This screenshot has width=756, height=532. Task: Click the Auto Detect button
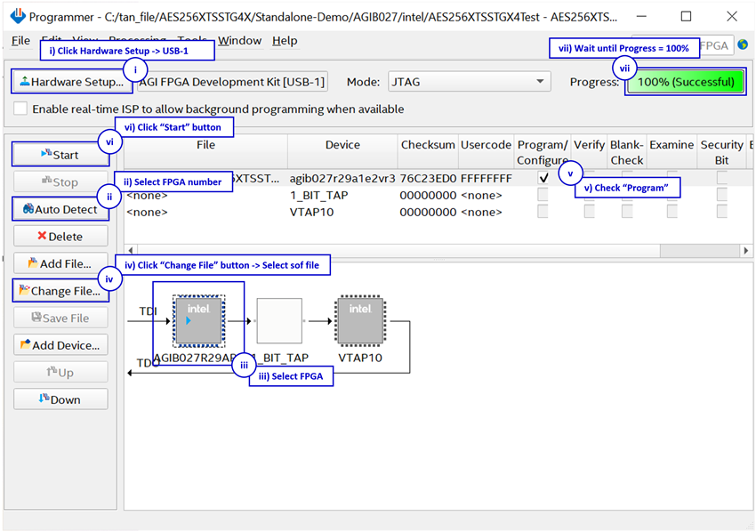pos(60,209)
